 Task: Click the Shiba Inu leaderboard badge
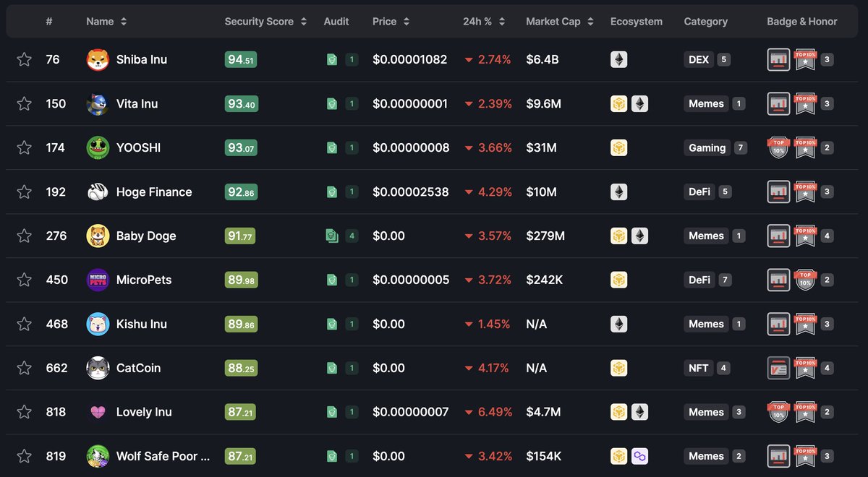tap(778, 59)
